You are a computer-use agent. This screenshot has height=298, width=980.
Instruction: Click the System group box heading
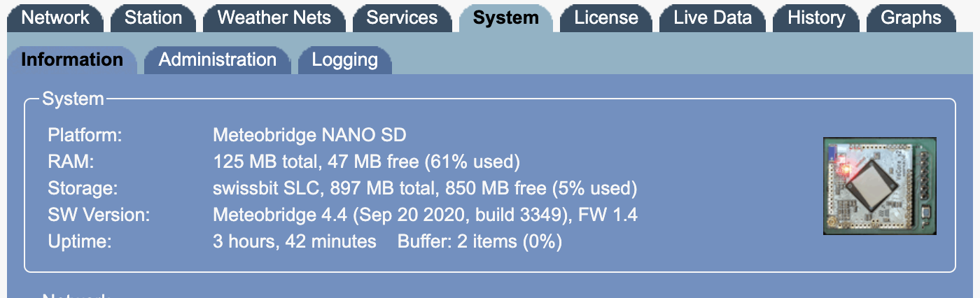(73, 99)
